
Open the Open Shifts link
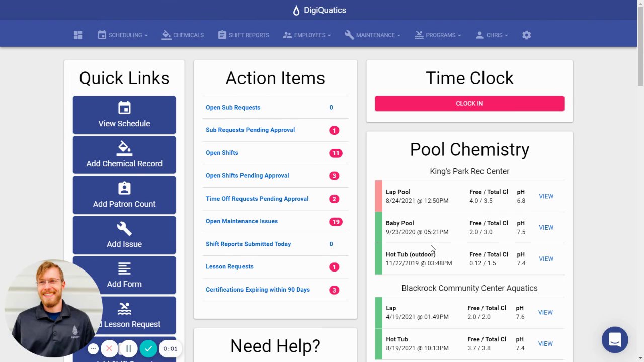[222, 153]
